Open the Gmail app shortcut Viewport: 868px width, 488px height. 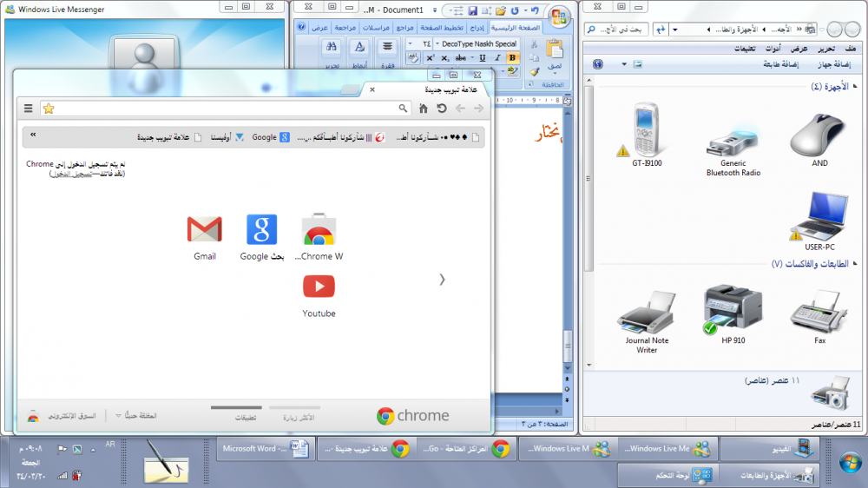(204, 230)
